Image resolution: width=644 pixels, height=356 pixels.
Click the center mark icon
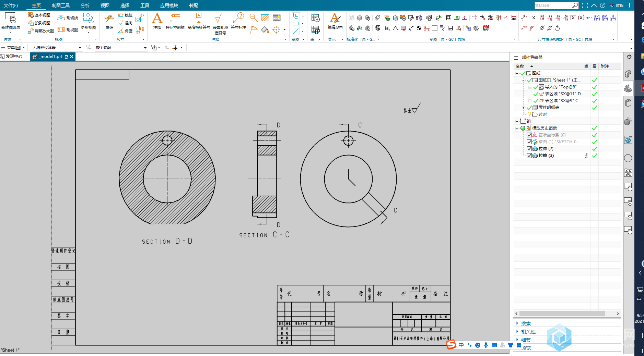point(276,30)
